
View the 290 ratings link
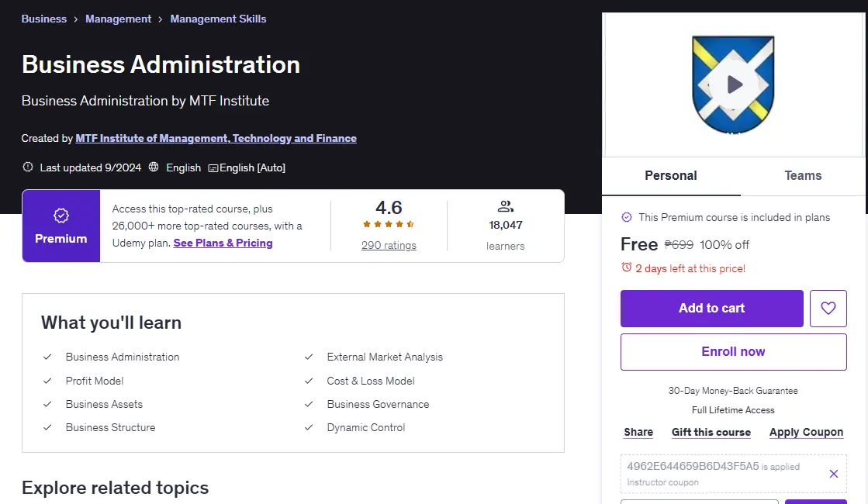coord(389,246)
